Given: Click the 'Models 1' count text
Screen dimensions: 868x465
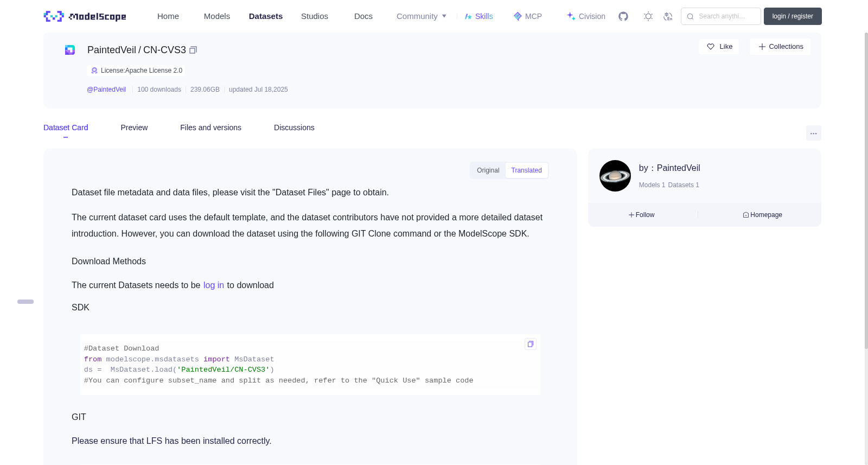Looking at the screenshot, I should (652, 185).
